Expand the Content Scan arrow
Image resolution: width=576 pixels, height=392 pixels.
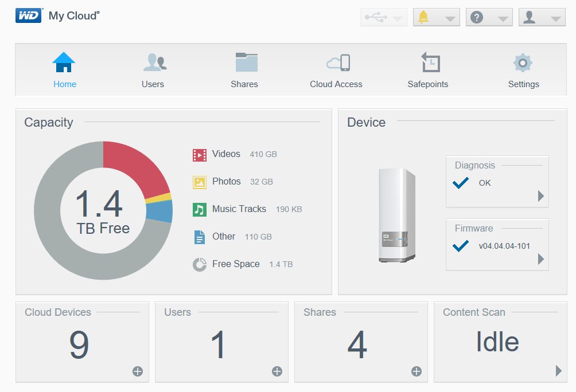[x=559, y=371]
